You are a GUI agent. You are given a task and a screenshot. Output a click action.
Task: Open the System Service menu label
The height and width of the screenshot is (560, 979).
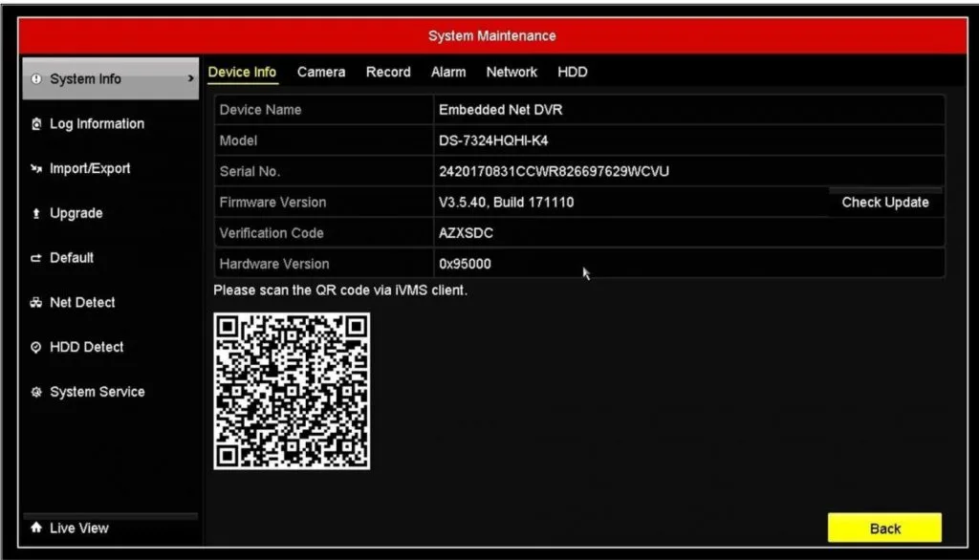[x=98, y=392]
